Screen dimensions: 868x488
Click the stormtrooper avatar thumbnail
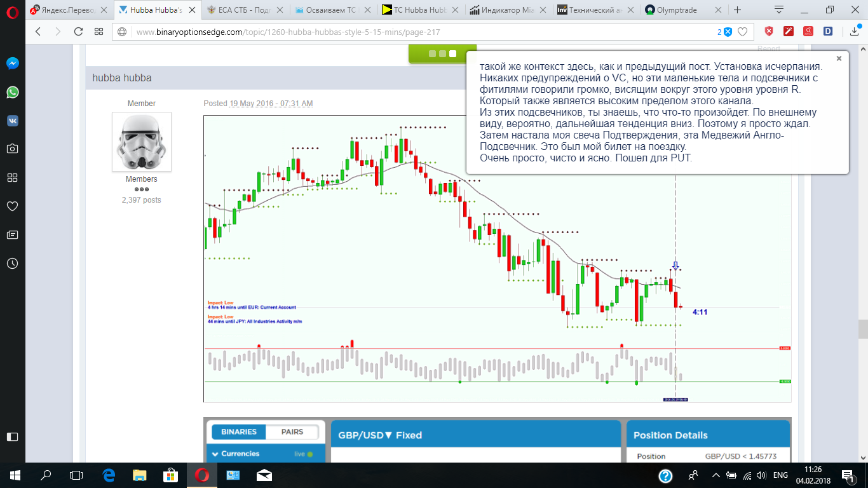142,142
